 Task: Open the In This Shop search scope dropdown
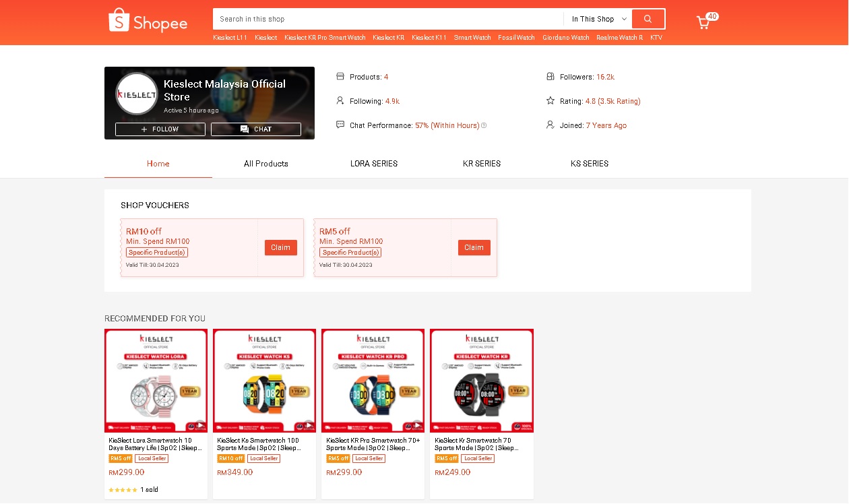(598, 19)
